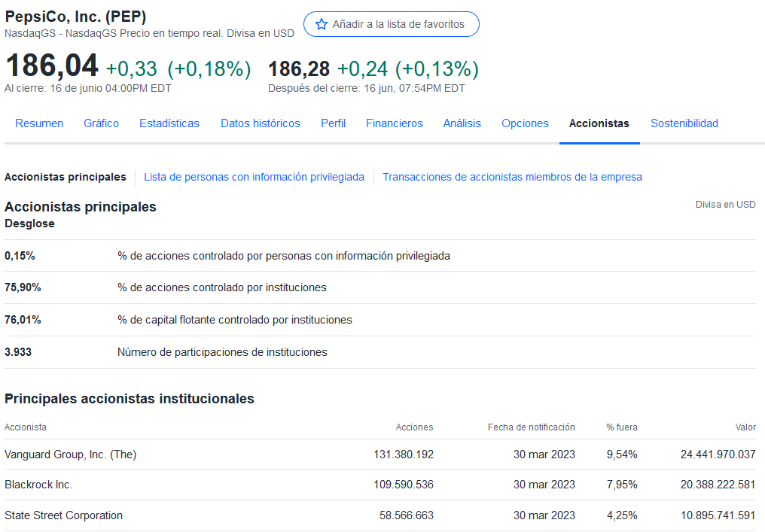Switch to the Gráfico tab
Screen dimensions: 765x532
pos(101,123)
